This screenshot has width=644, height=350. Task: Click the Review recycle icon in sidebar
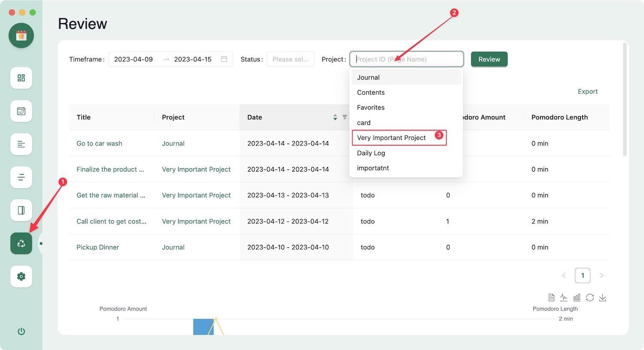coord(21,243)
